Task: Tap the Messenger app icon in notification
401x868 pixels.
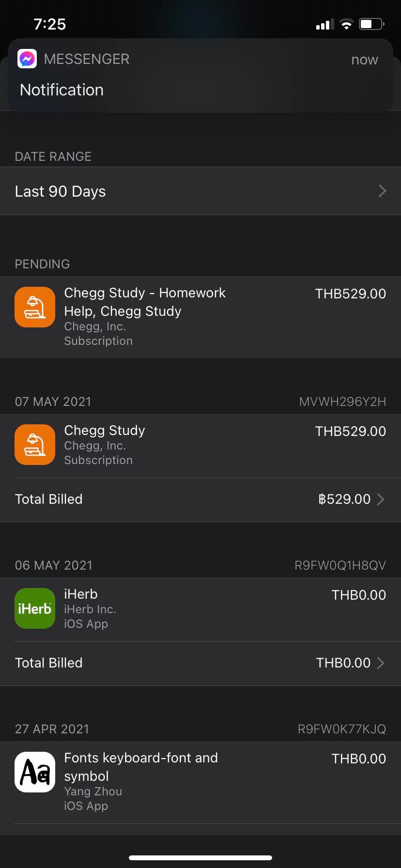Action: coord(27,59)
